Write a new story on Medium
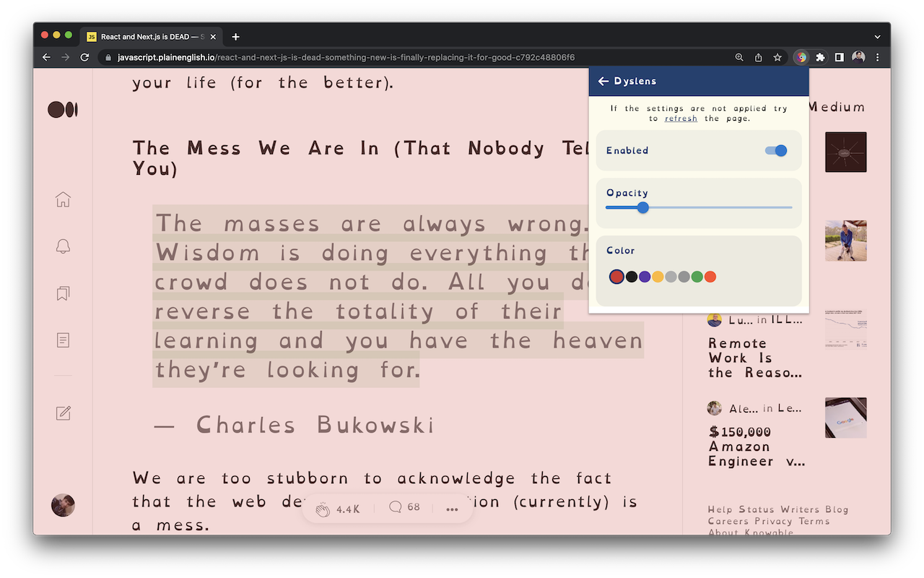Image resolution: width=924 pixels, height=578 pixels. pyautogui.click(x=63, y=413)
